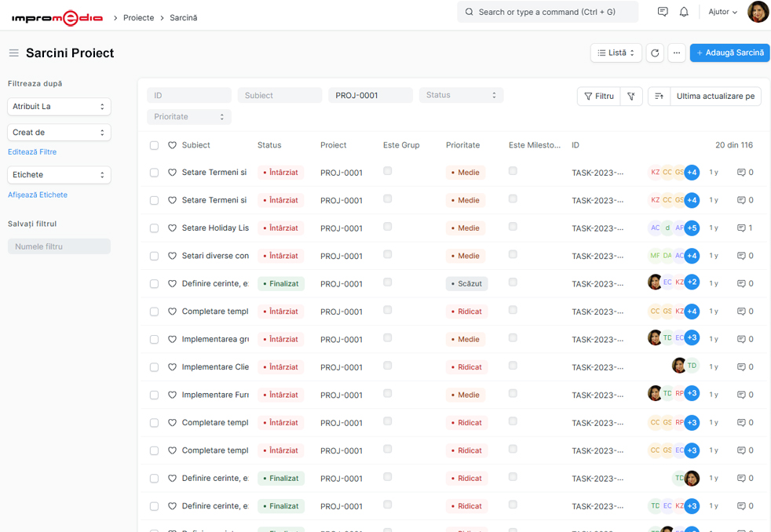Toggle the sort direction icon

[659, 96]
